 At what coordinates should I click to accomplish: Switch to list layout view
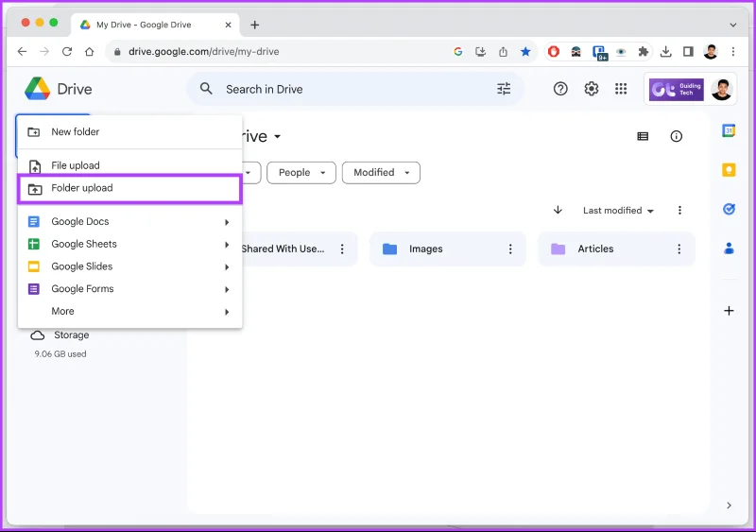point(643,136)
